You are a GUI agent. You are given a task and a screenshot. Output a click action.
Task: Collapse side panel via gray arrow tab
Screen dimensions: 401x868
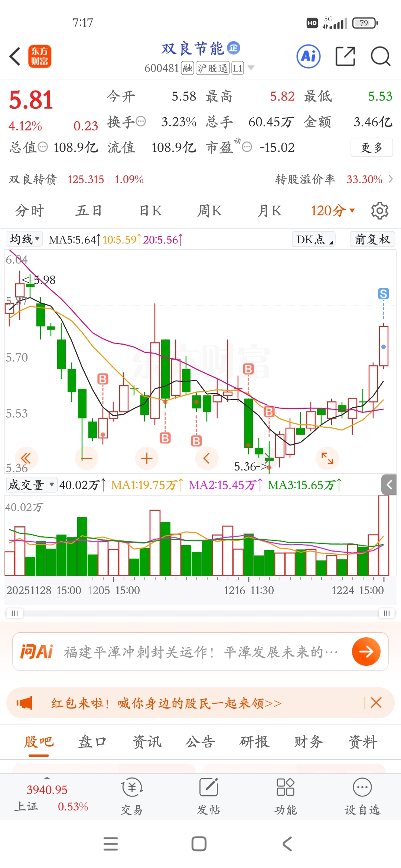coord(389,484)
